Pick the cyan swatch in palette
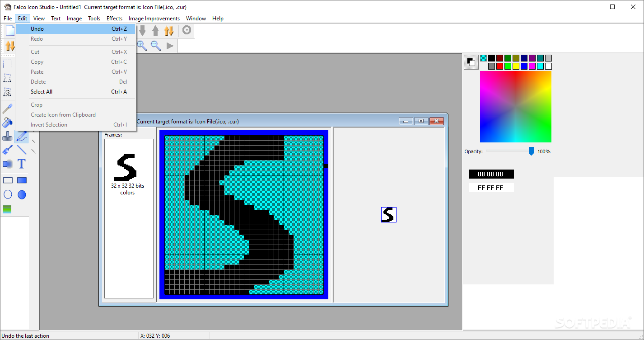644x340 pixels. 540,66
